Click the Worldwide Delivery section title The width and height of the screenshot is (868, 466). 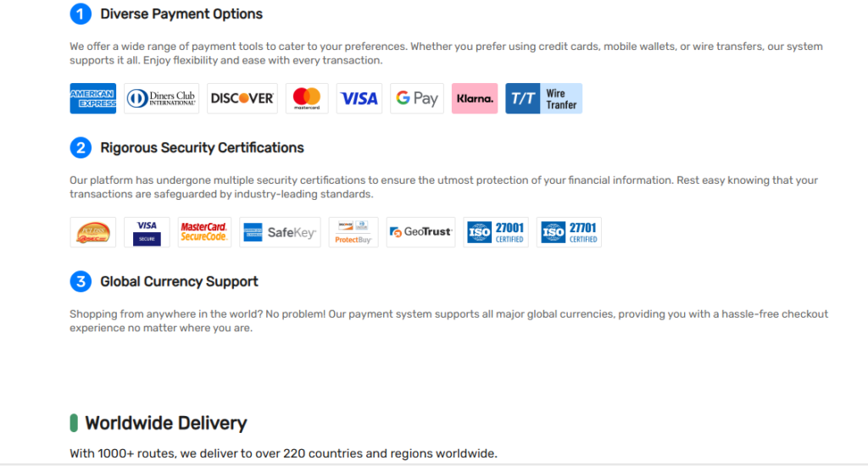pos(165,424)
